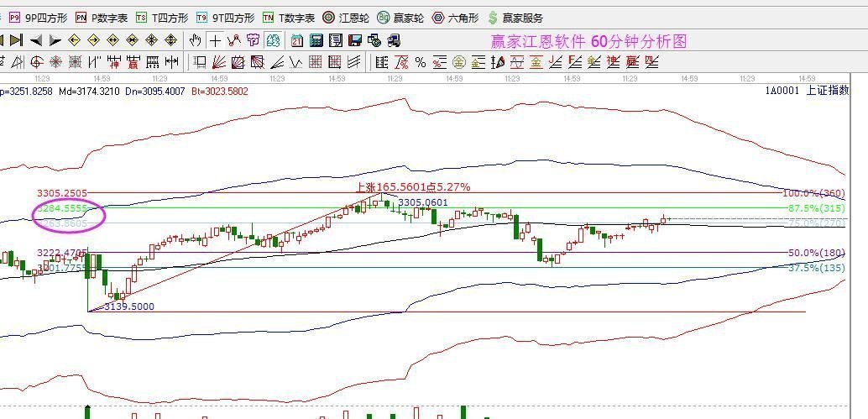The image size is (868, 419).
Task: Click yellow diamond expand-horizontal icon
Action: click(113, 40)
